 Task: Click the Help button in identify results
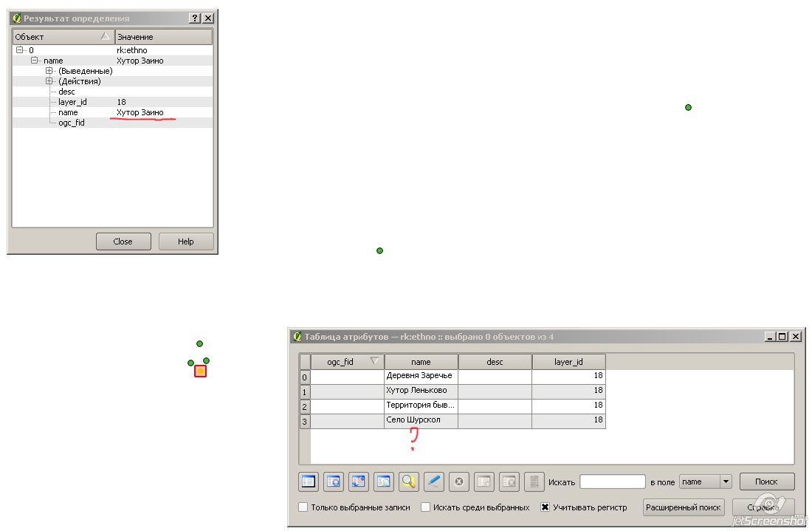coord(186,241)
